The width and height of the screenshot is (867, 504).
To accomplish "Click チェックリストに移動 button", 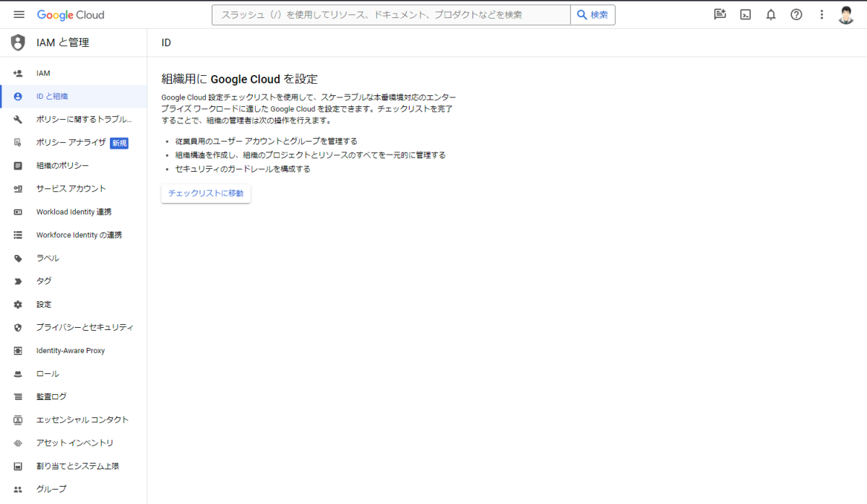I will [206, 194].
